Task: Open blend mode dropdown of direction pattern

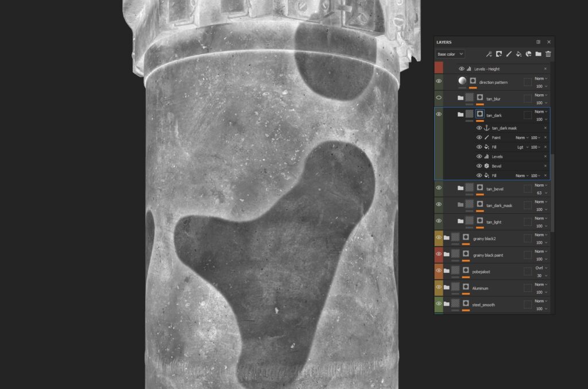Action: click(541, 78)
